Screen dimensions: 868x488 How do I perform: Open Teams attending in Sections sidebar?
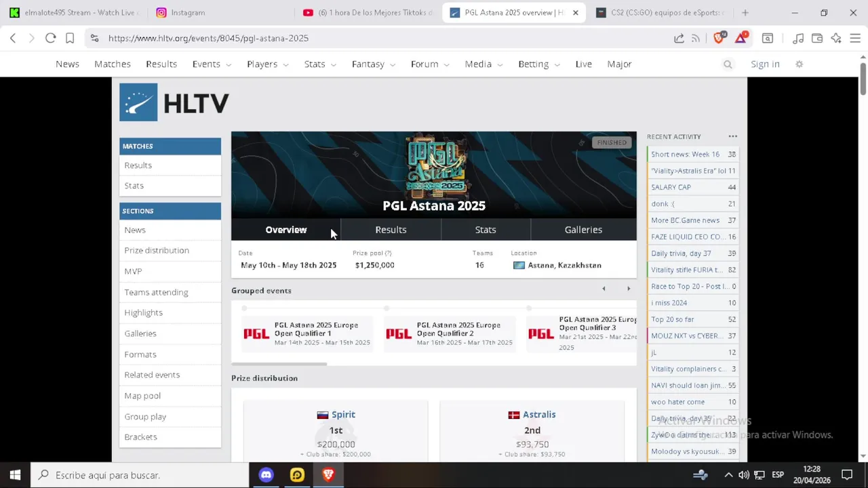point(156,292)
